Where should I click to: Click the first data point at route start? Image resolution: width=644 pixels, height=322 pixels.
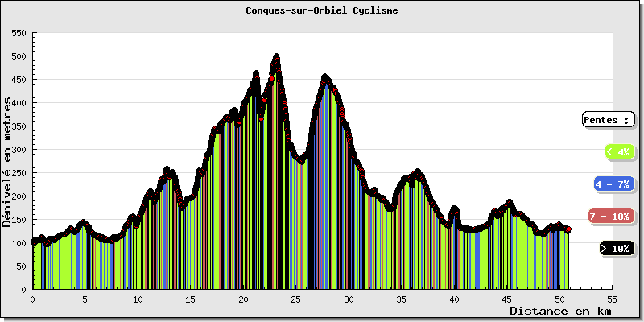pos(33,242)
